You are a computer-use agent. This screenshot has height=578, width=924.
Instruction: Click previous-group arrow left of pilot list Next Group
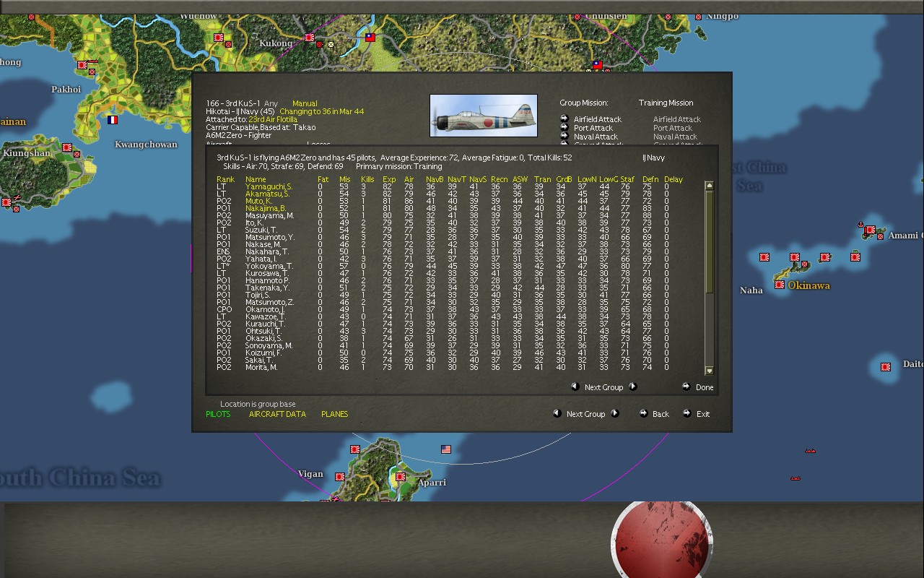575,387
